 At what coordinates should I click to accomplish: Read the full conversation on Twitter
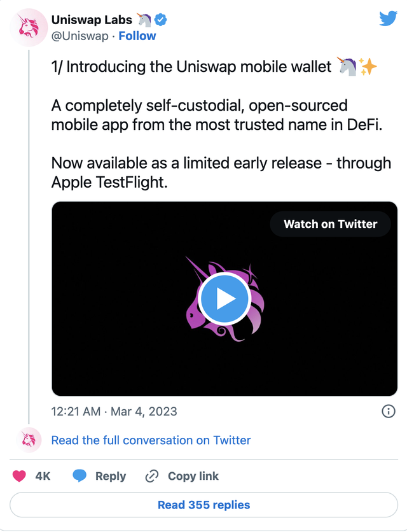(151, 440)
